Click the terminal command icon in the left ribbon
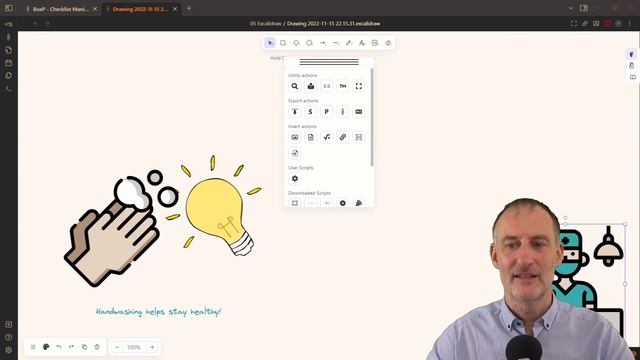The height and width of the screenshot is (360, 640). [x=9, y=89]
